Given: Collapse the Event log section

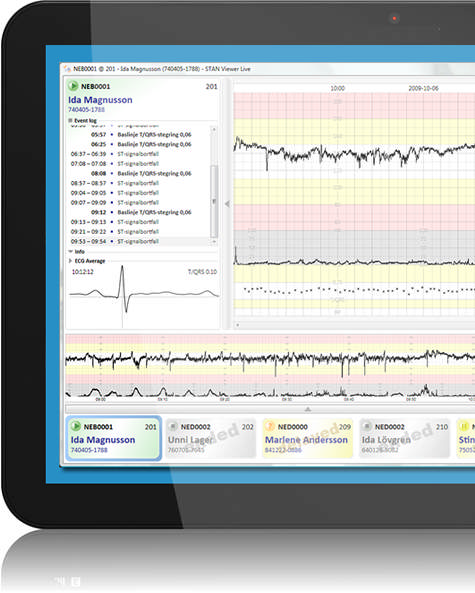Looking at the screenshot, I should (70, 120).
